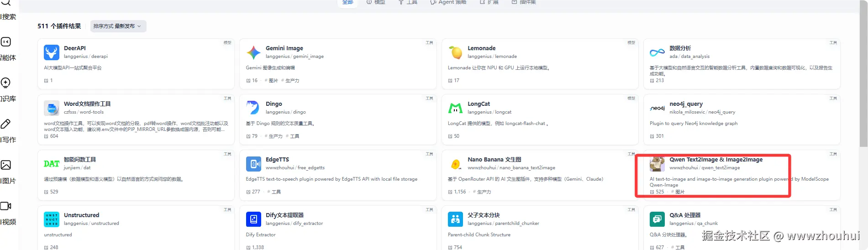
Task: Click the 'langgenius / lemonade' path text
Action: [x=492, y=57]
